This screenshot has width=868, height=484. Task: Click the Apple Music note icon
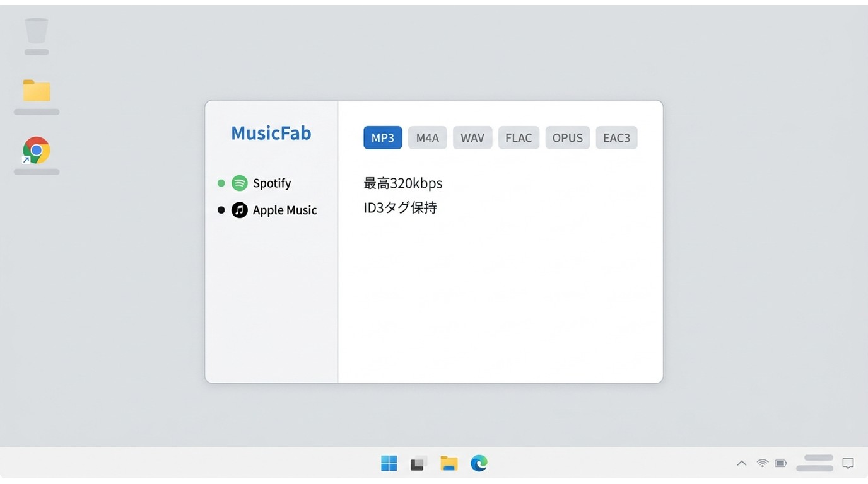[239, 210]
